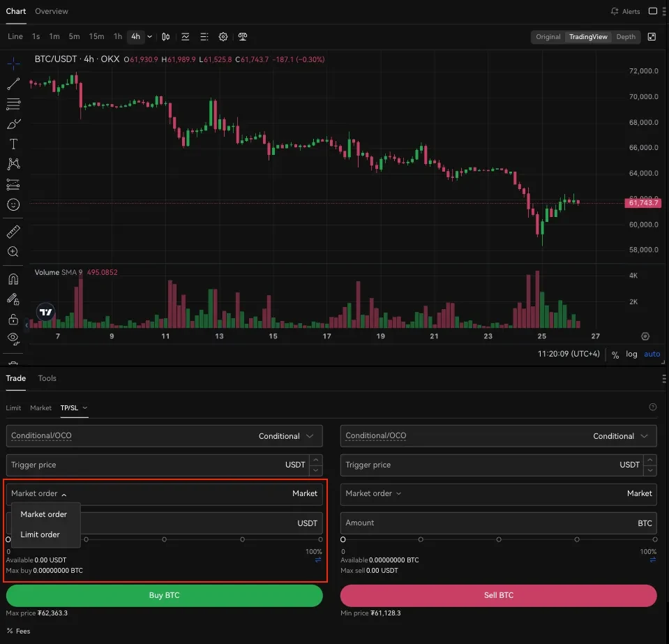This screenshot has width=669, height=644.
Task: Click the green Buy BTC button
Action: [164, 595]
